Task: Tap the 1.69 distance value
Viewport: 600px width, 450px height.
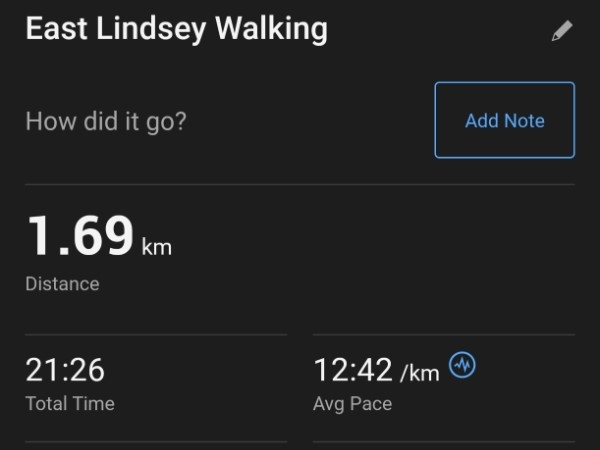Action: point(80,235)
